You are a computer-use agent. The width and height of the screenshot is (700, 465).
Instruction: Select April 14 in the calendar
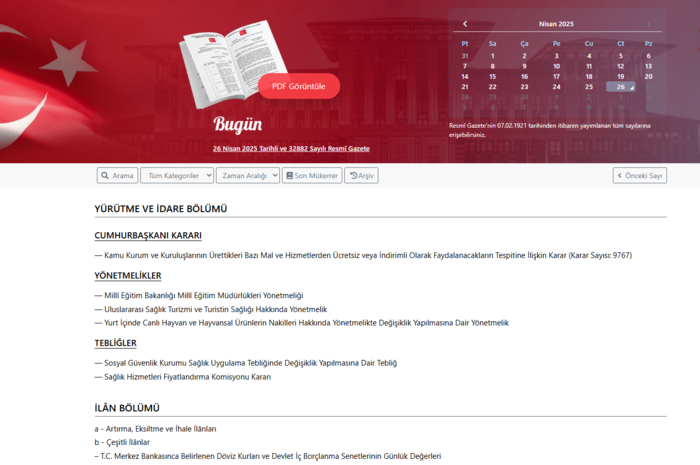point(465,76)
